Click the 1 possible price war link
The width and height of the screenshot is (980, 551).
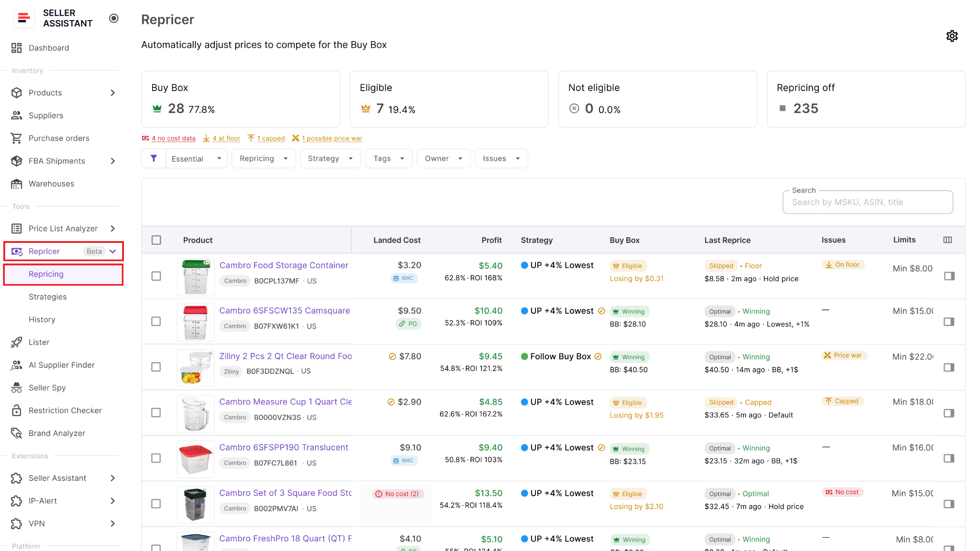point(332,138)
